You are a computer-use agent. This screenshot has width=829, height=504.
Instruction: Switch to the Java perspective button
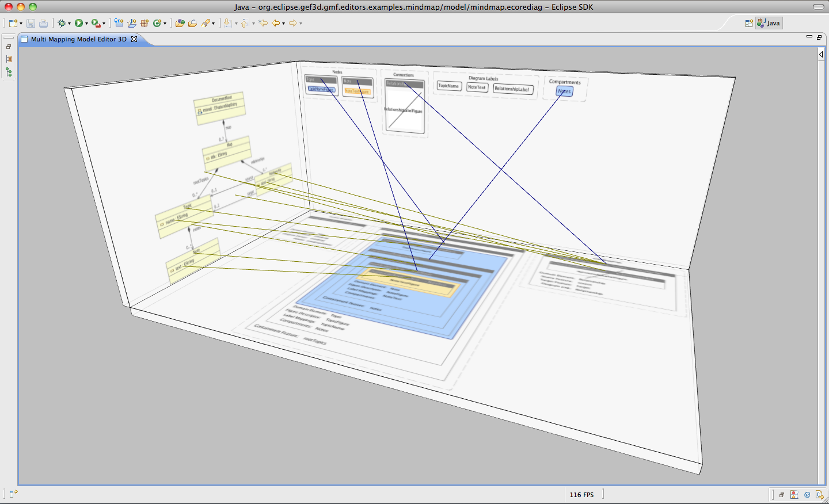coord(769,23)
